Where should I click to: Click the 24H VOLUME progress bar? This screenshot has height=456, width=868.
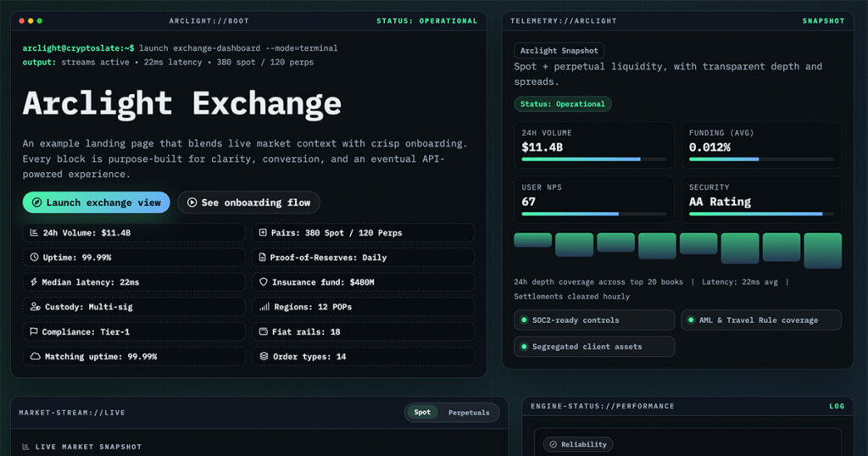click(x=593, y=159)
